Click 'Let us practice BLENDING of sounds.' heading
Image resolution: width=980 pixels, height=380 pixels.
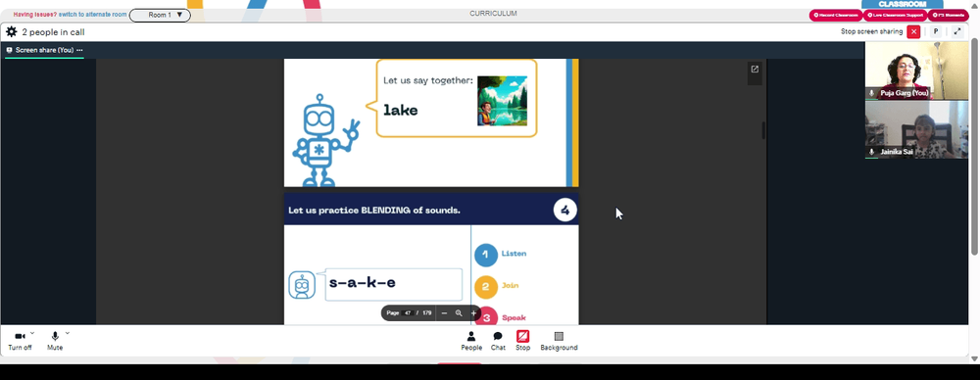[374, 211]
